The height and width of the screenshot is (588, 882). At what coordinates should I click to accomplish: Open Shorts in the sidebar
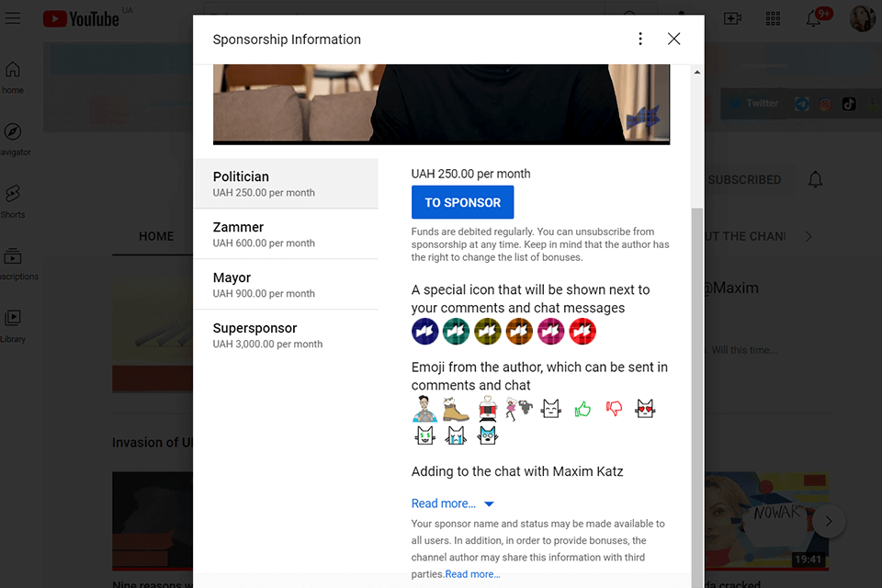point(12,202)
